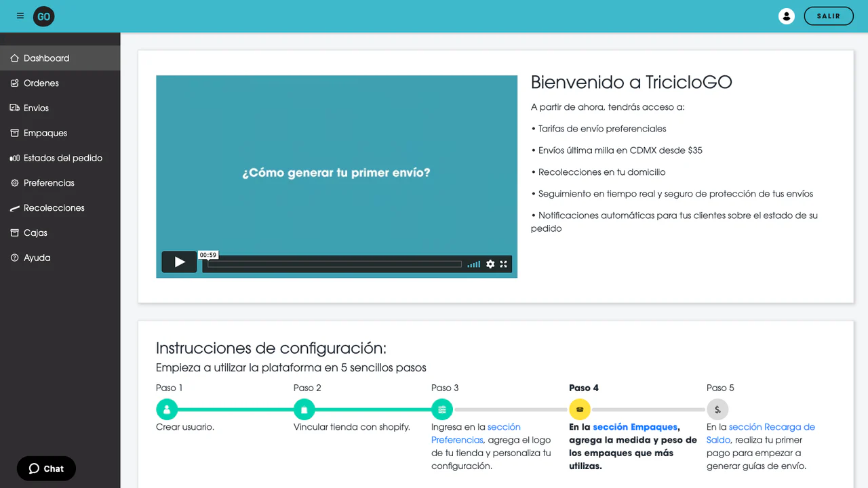Select the Dashboard home icon in sidebar

point(15,58)
